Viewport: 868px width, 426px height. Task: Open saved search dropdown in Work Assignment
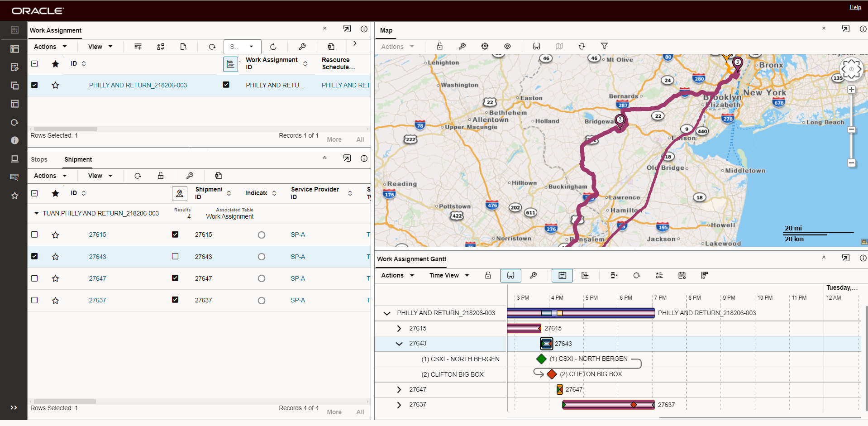coord(243,47)
